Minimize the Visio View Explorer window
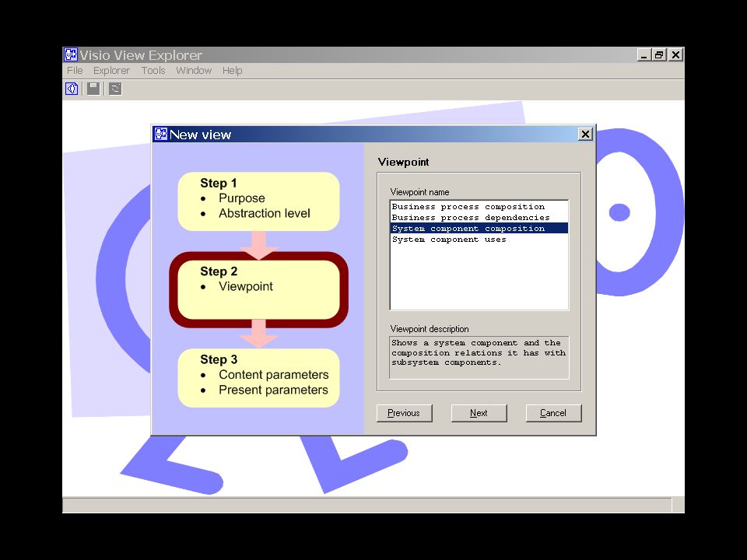The image size is (747, 560). 644,54
